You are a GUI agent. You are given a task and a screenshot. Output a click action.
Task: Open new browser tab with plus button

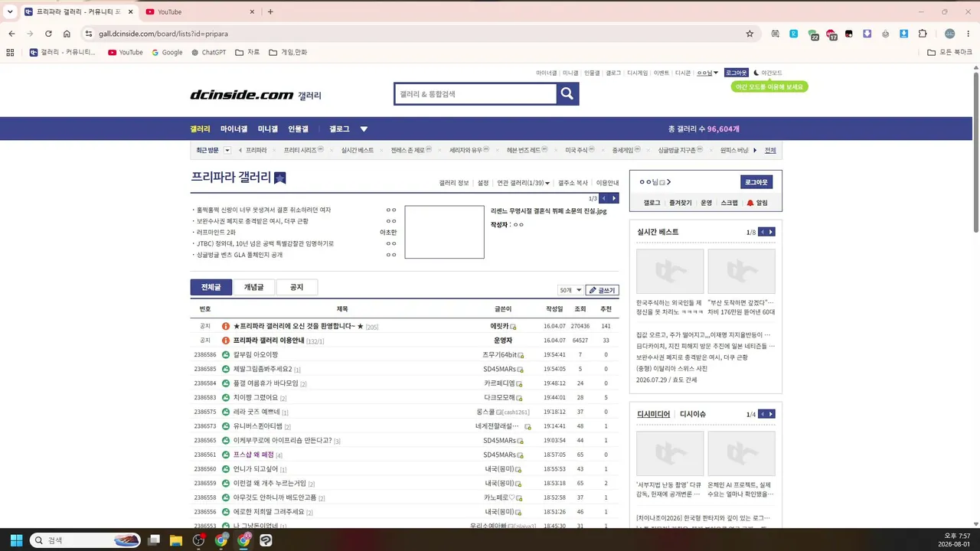pos(270,11)
